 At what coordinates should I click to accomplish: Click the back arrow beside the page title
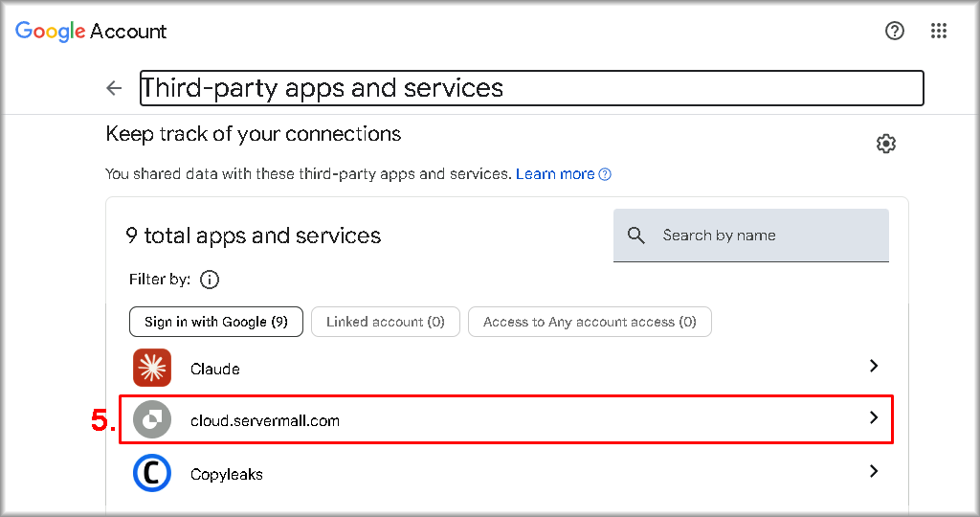point(114,88)
